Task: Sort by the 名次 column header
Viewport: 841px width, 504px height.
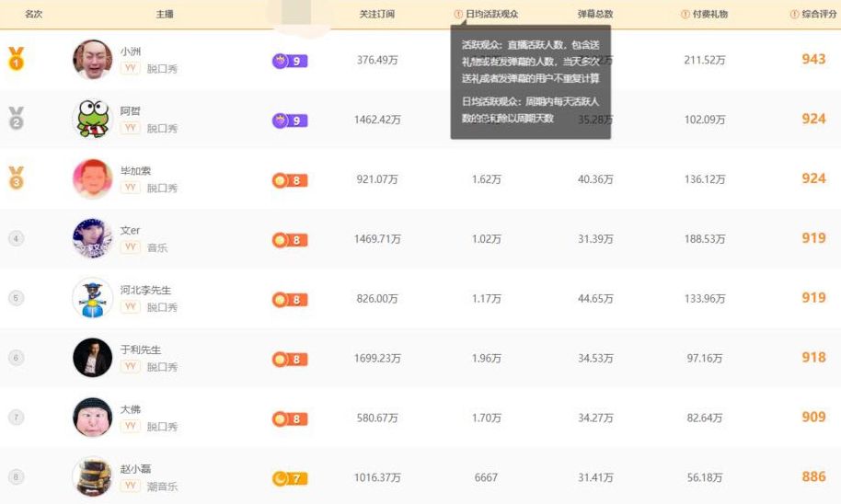Action: point(33,14)
